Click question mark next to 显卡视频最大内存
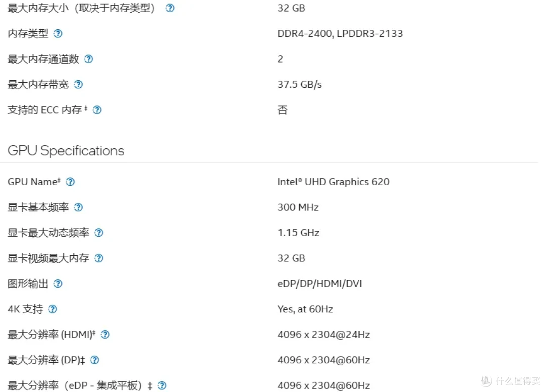 (x=99, y=258)
